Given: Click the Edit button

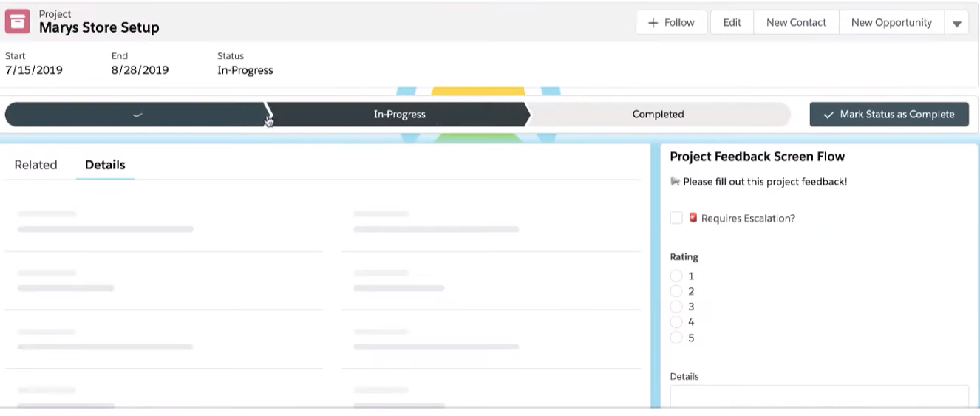Looking at the screenshot, I should click(x=732, y=23).
